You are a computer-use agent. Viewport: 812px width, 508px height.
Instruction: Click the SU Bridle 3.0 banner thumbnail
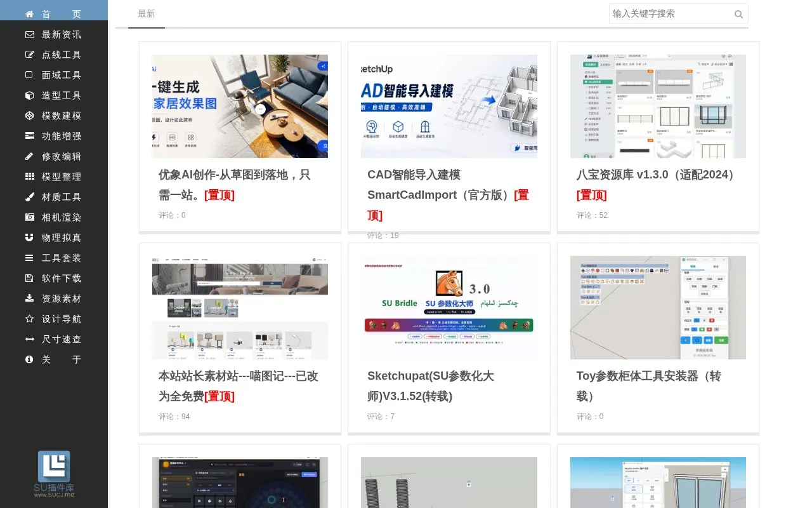pyautogui.click(x=449, y=307)
